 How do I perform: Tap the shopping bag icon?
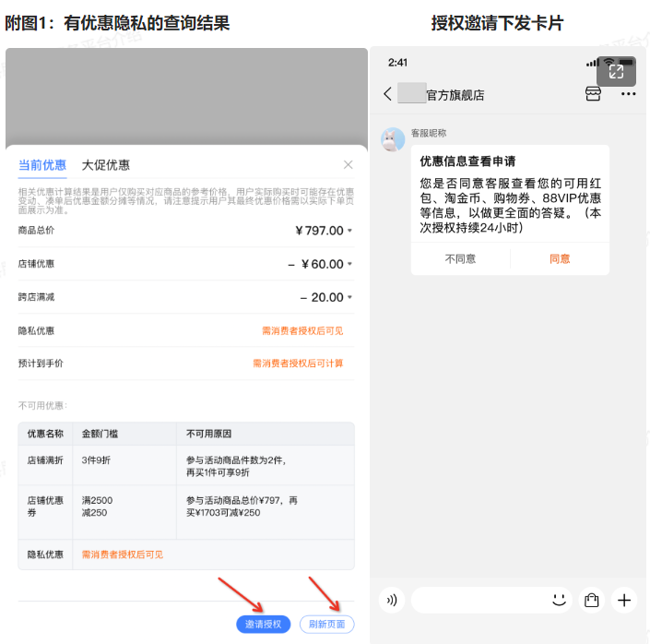pos(592,600)
